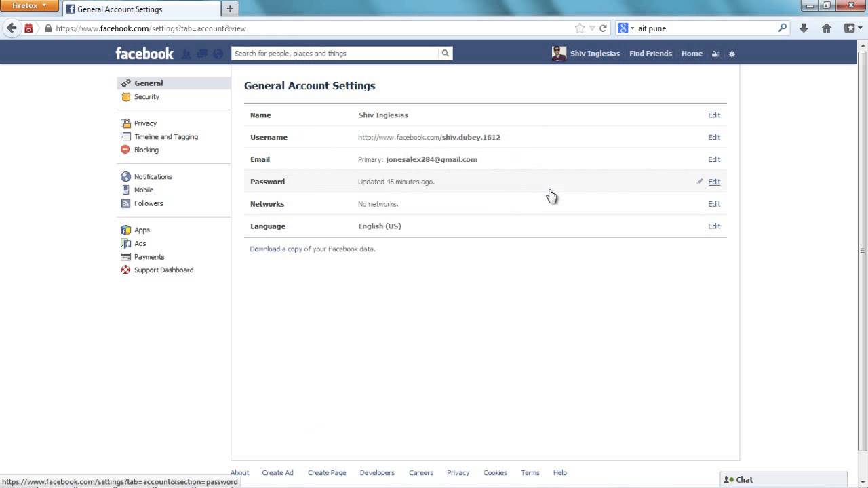Image resolution: width=868 pixels, height=488 pixels.
Task: Click the Create Page footer link
Action: click(x=327, y=473)
